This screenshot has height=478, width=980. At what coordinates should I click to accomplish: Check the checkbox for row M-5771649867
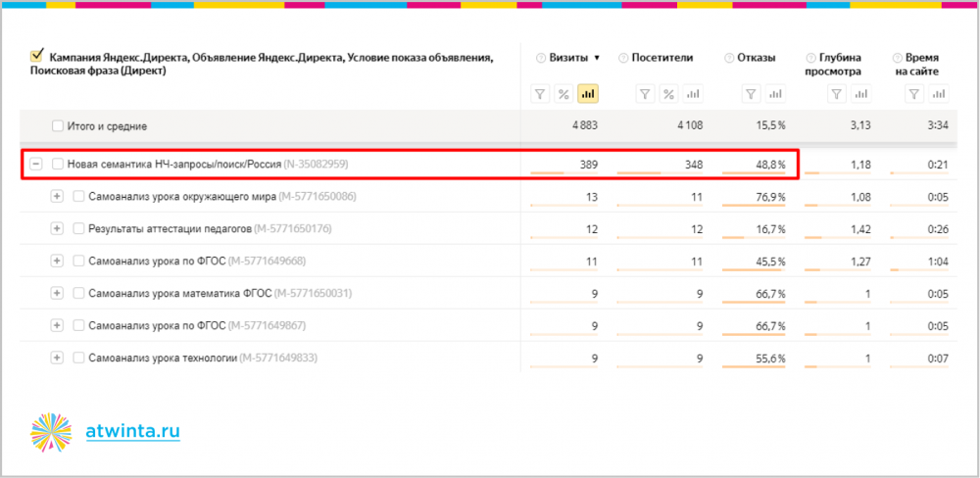click(x=78, y=325)
